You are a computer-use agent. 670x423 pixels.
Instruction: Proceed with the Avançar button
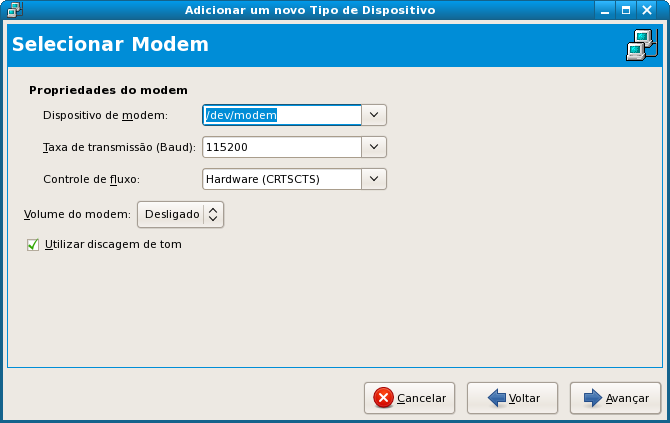click(615, 398)
